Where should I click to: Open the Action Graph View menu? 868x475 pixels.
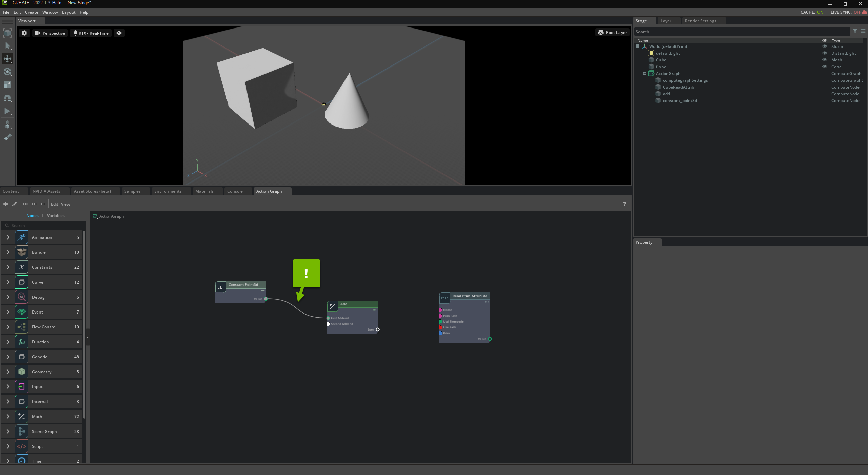pyautogui.click(x=65, y=204)
